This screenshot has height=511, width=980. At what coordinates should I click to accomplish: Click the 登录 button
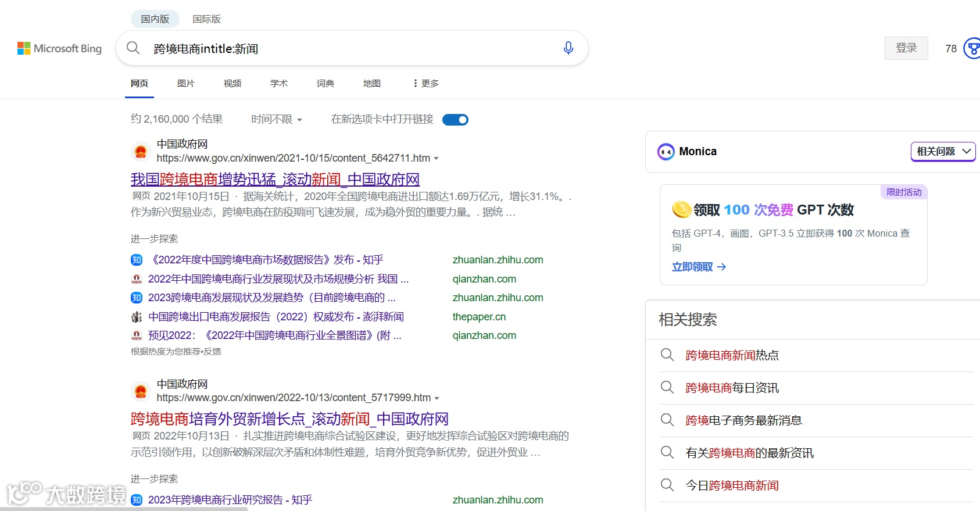point(906,48)
